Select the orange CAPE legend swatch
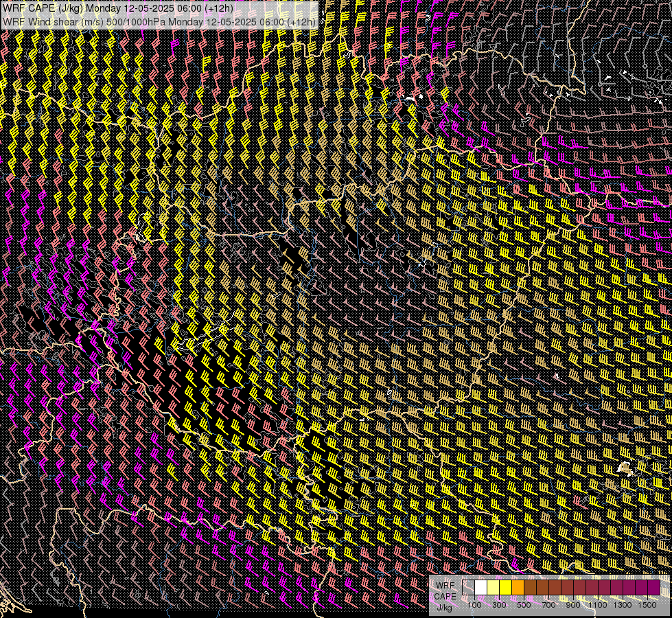Image resolution: width=672 pixels, height=618 pixels. pos(518,587)
